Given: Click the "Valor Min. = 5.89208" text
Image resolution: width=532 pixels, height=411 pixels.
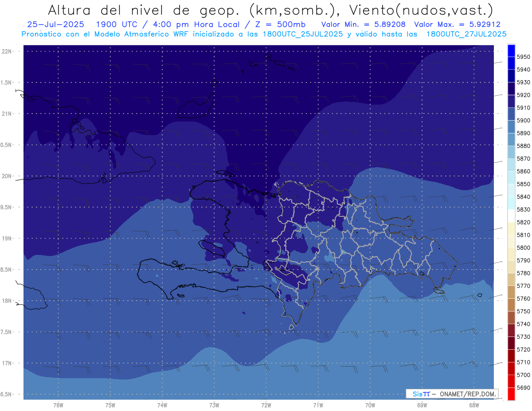Looking at the screenshot, I should (363, 25).
